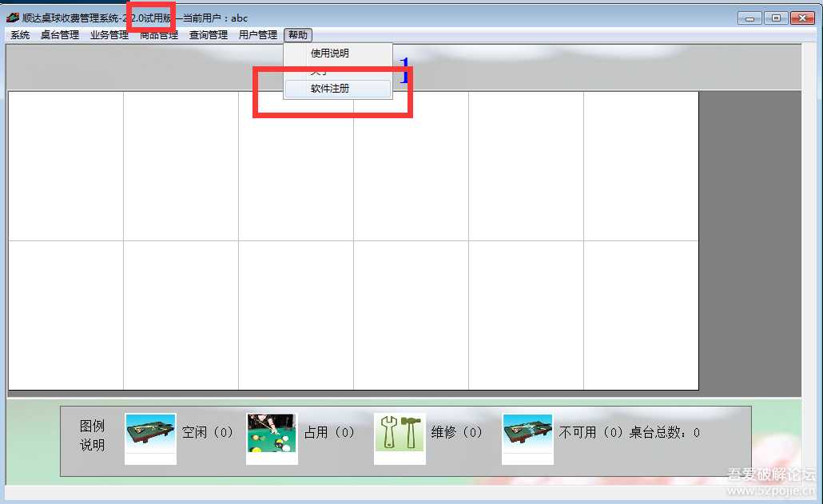Expand the 业务管理 menu

[x=109, y=35]
